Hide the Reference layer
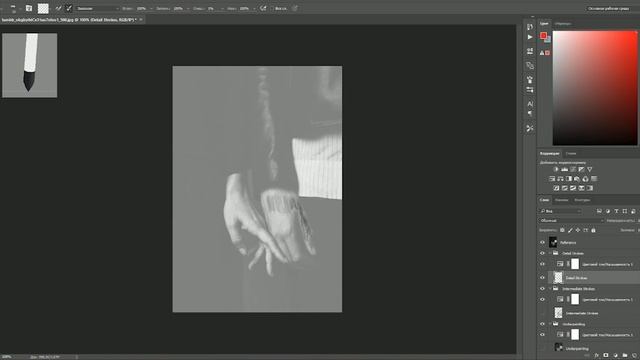This screenshot has height=360, width=640. (x=542, y=242)
